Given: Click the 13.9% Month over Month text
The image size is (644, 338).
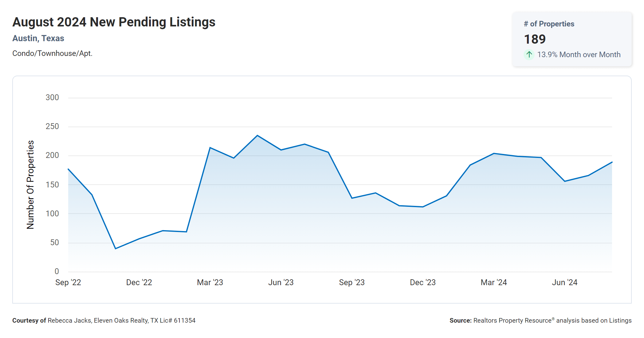Looking at the screenshot, I should coord(579,55).
